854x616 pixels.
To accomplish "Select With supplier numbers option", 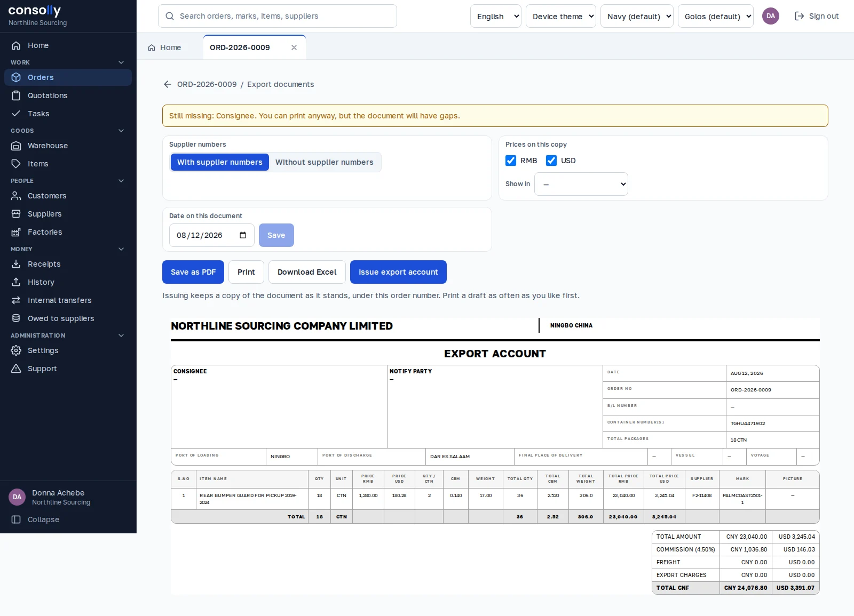I will pyautogui.click(x=219, y=162).
